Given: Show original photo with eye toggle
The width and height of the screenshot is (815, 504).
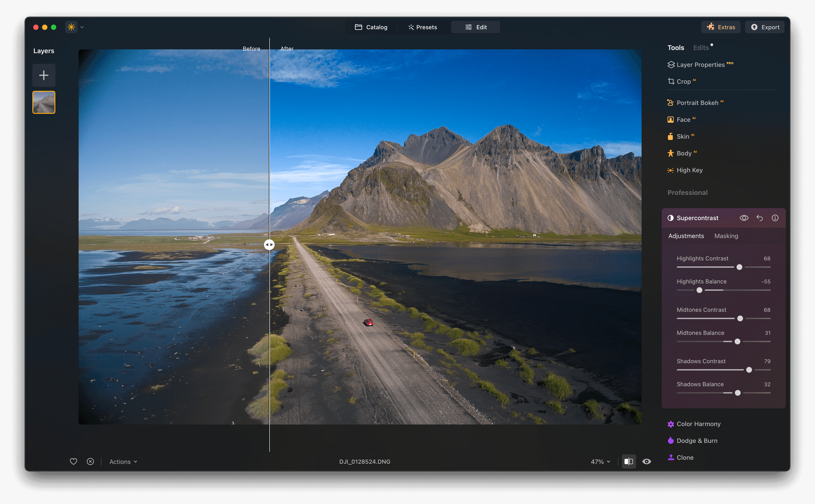Looking at the screenshot, I should 647,461.
